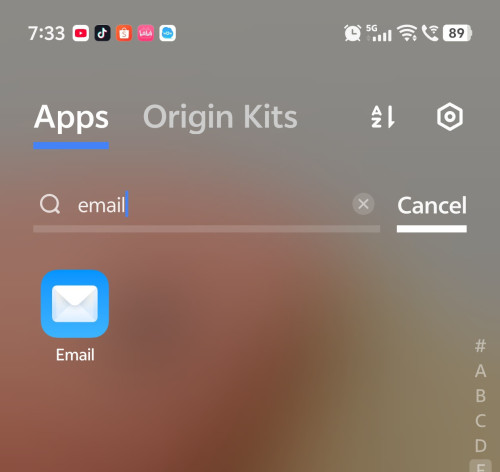Tap the light-blue app notification icon in status bar

[x=167, y=33]
